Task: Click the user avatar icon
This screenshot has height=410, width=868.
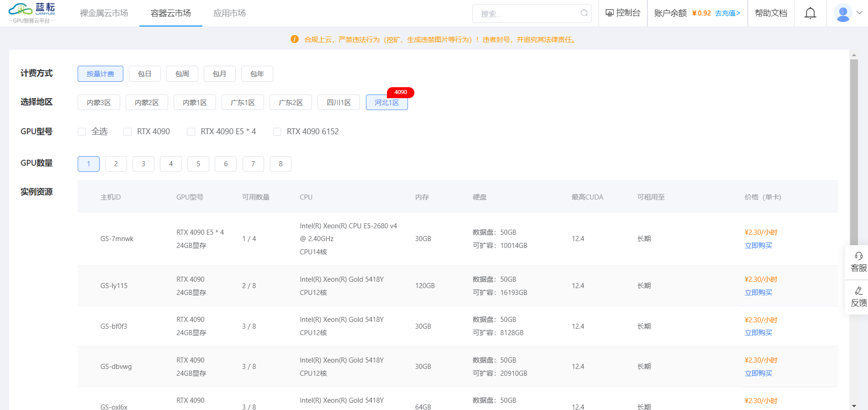Action: (843, 13)
